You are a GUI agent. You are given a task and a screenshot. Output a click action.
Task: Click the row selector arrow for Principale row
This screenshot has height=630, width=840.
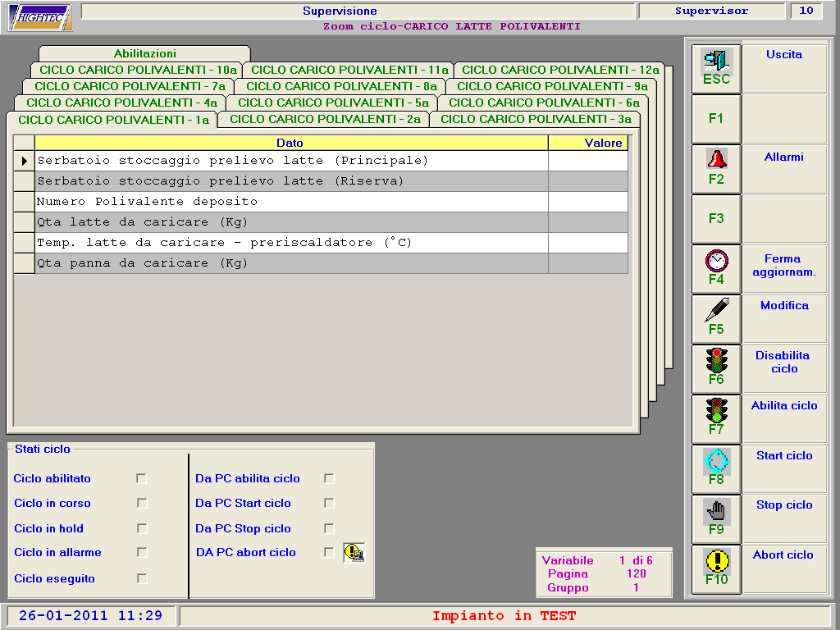pyautogui.click(x=24, y=161)
